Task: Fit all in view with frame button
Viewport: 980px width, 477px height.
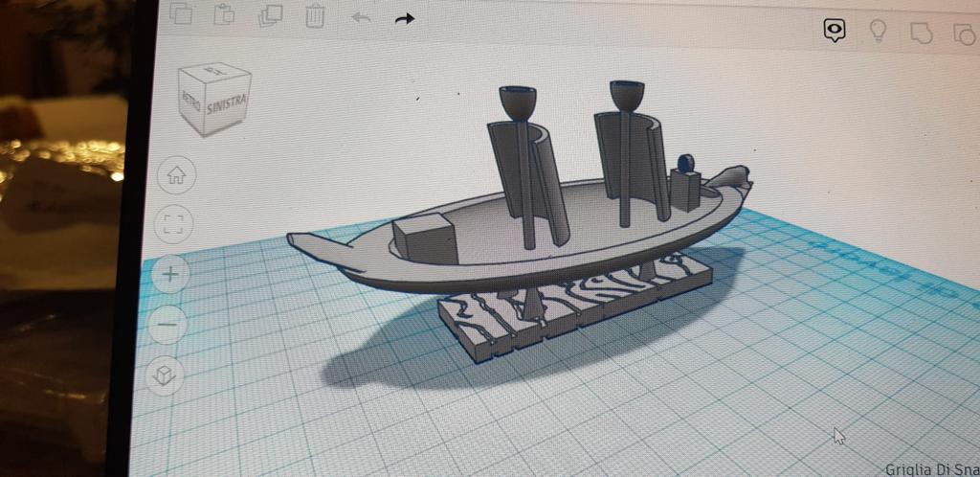Action: (x=173, y=224)
